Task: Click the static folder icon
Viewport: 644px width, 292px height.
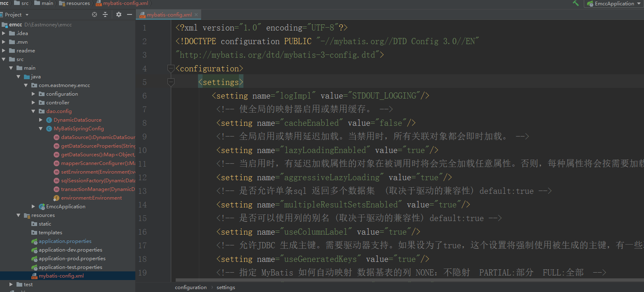Action: coord(34,224)
